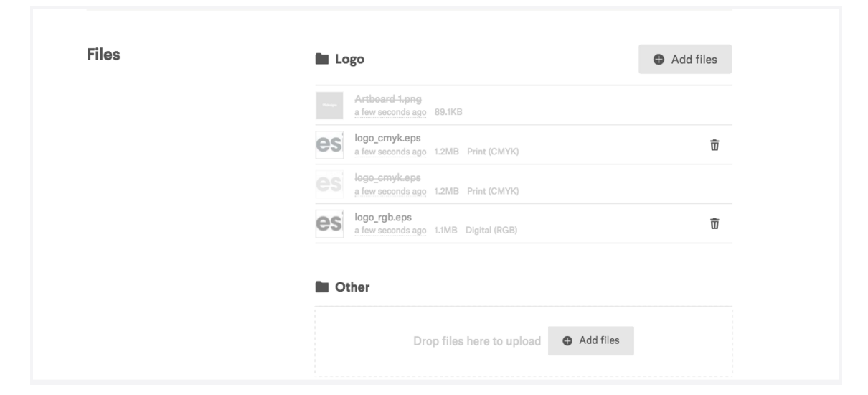Click the Drop files here to upload area
The image size is (868, 395).
pyautogui.click(x=476, y=341)
